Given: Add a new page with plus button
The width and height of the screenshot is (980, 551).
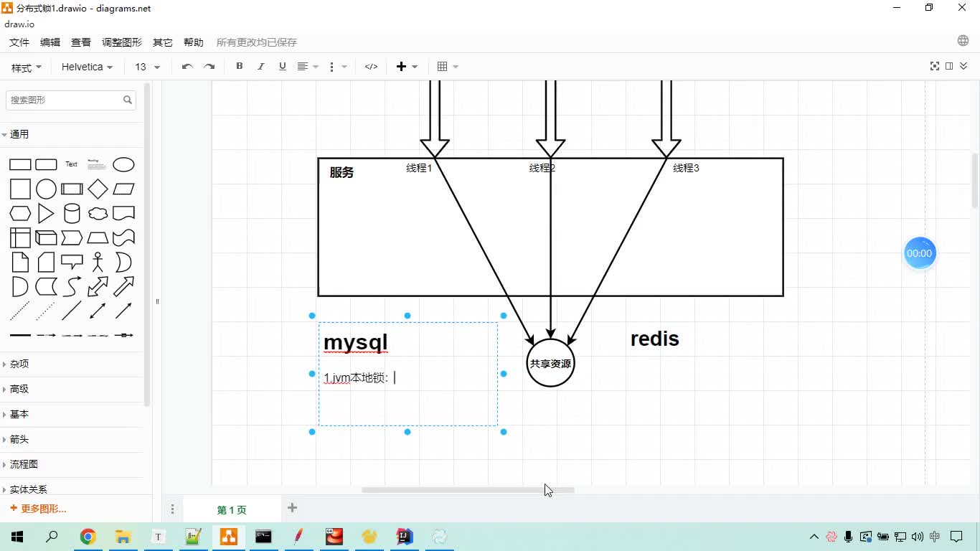Looking at the screenshot, I should coord(292,508).
